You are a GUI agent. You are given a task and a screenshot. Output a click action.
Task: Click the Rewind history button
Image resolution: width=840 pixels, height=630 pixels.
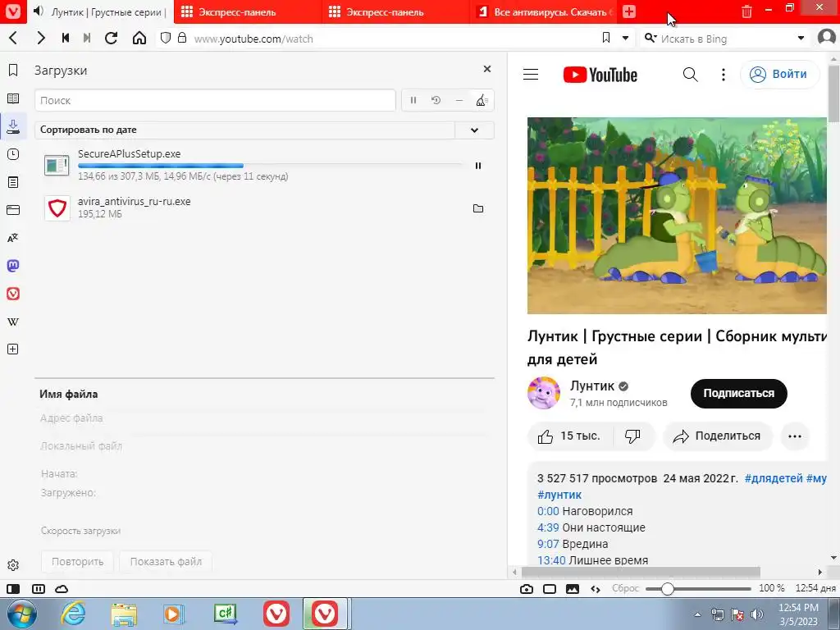[x=66, y=38]
